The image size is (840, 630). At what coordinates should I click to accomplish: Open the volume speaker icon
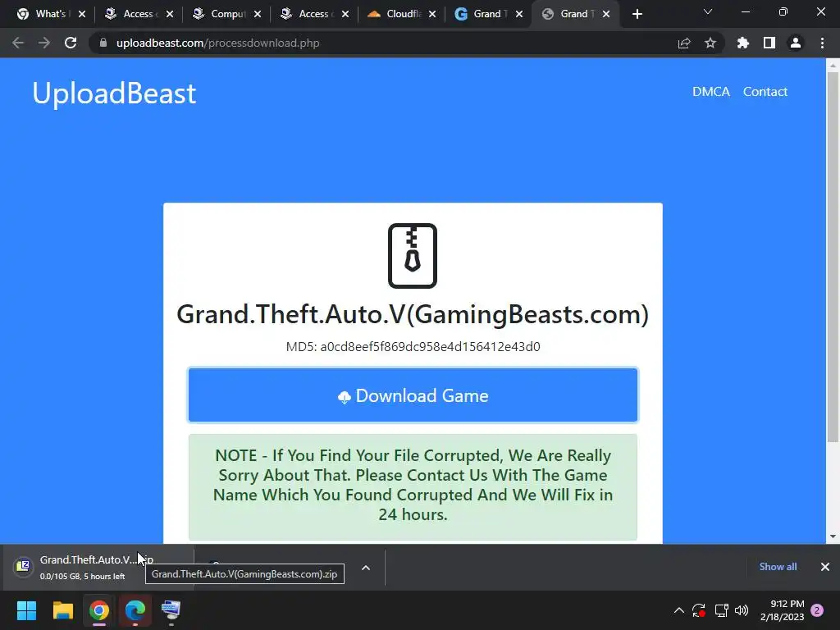742,610
